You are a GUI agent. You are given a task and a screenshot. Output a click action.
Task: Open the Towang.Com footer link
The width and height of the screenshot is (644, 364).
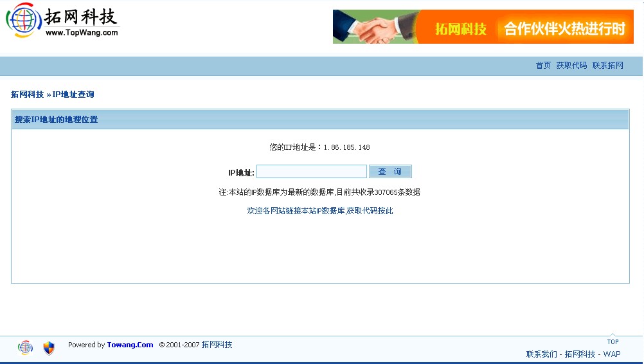pyautogui.click(x=130, y=345)
